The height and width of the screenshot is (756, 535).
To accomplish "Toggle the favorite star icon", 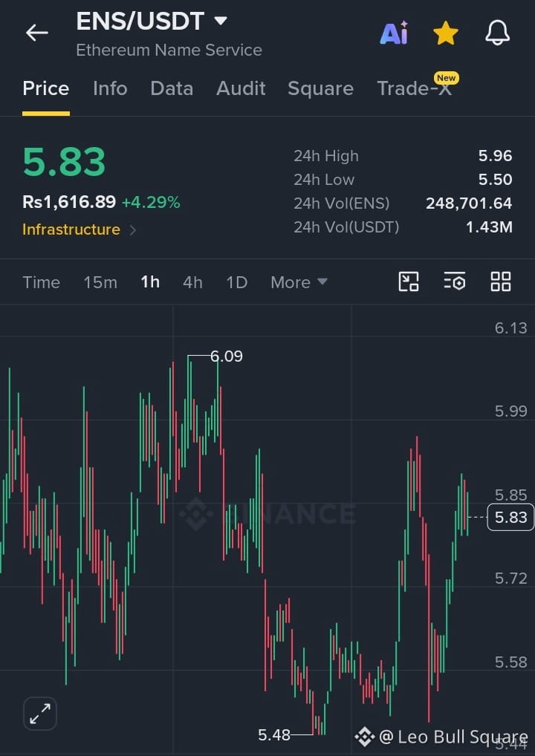I will pyautogui.click(x=446, y=33).
